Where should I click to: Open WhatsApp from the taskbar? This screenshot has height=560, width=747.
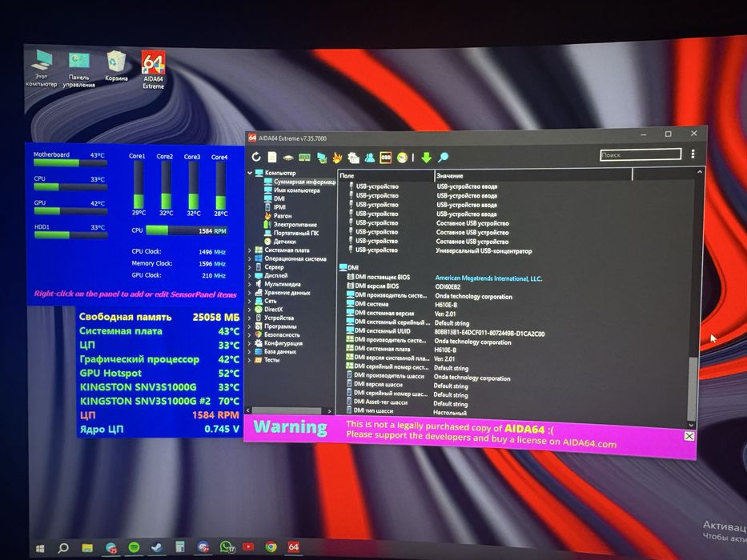tap(227, 546)
